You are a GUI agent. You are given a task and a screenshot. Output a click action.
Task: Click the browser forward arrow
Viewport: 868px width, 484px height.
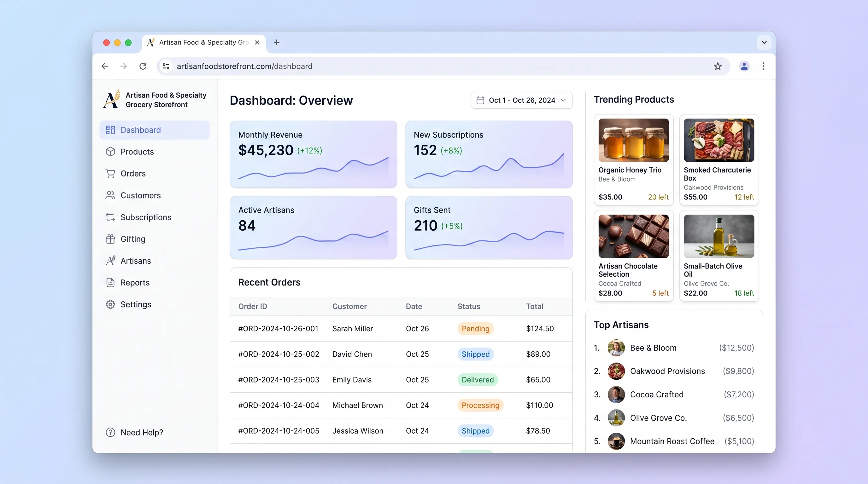coord(124,66)
